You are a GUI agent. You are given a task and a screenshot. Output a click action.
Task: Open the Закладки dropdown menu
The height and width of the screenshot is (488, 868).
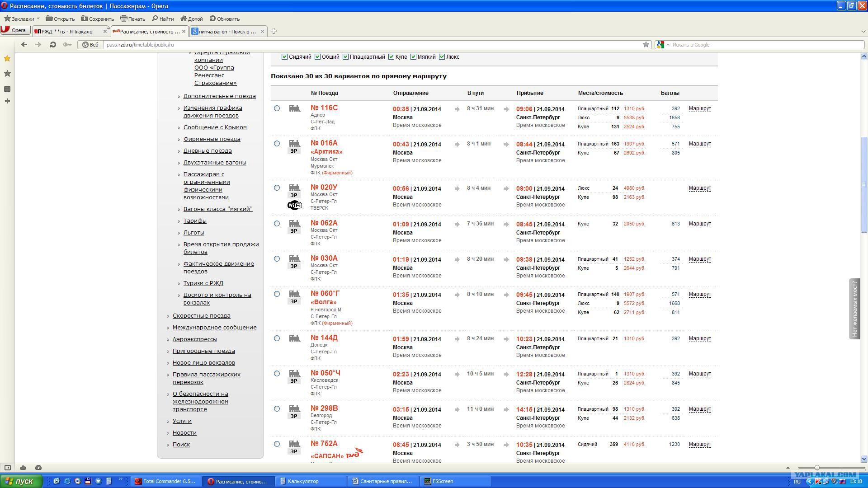[x=22, y=19]
